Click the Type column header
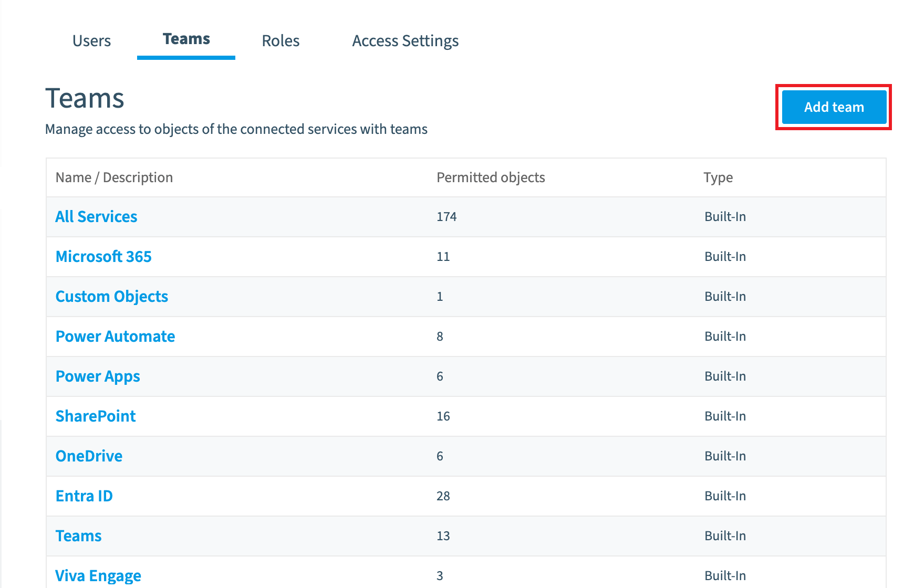 pyautogui.click(x=718, y=177)
